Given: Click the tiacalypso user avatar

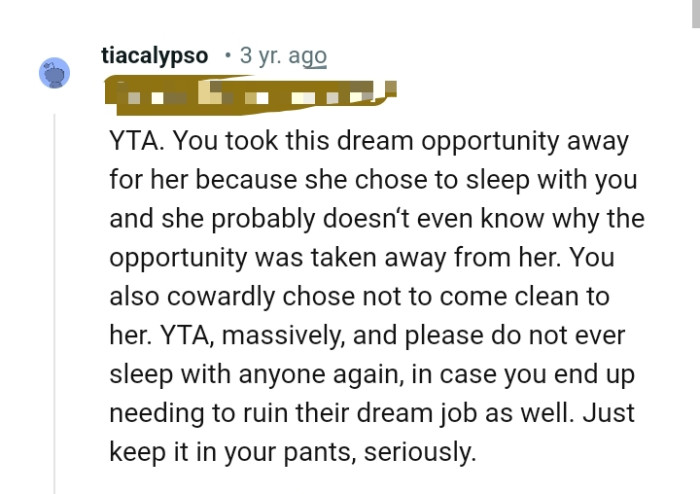Looking at the screenshot, I should (x=55, y=73).
